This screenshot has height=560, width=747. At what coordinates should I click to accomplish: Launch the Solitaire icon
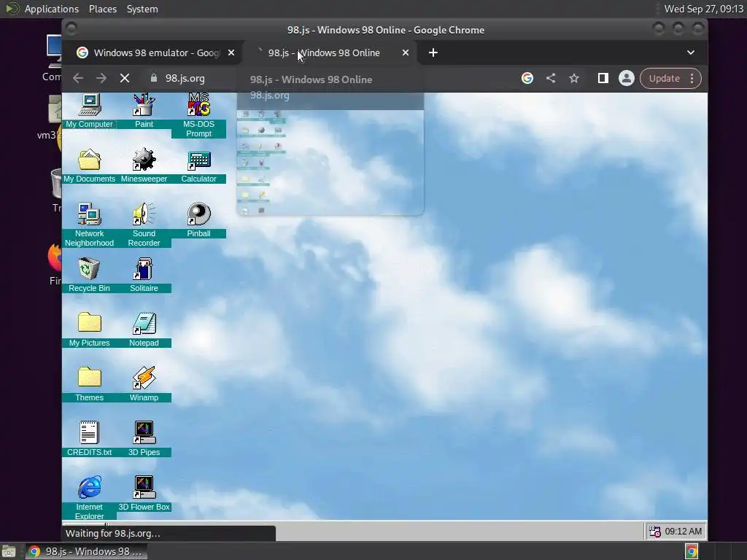point(144,275)
